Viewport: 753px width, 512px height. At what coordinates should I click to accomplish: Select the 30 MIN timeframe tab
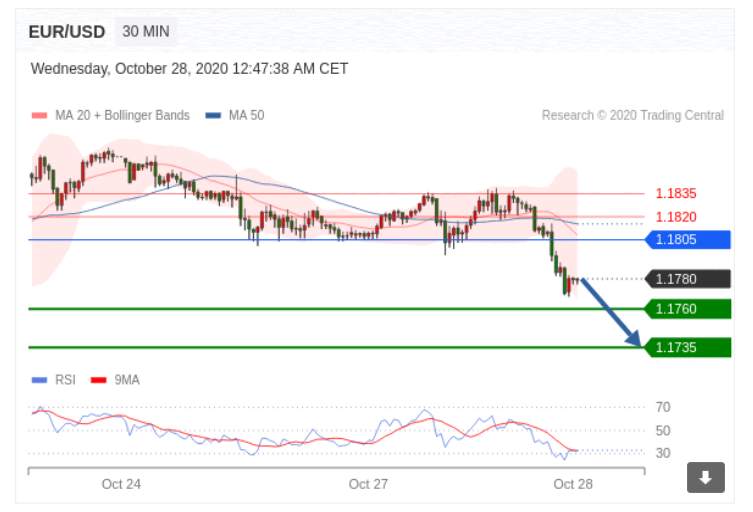pos(146,32)
